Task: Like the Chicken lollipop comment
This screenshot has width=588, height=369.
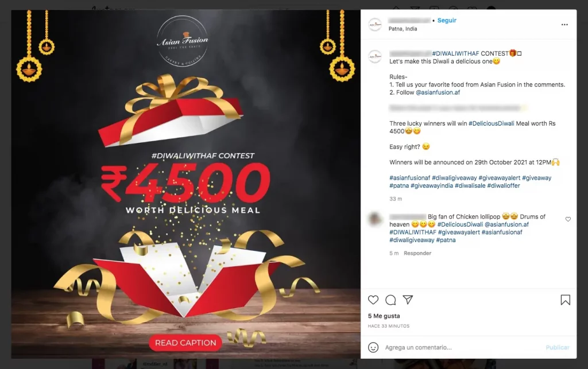Action: [x=568, y=219]
